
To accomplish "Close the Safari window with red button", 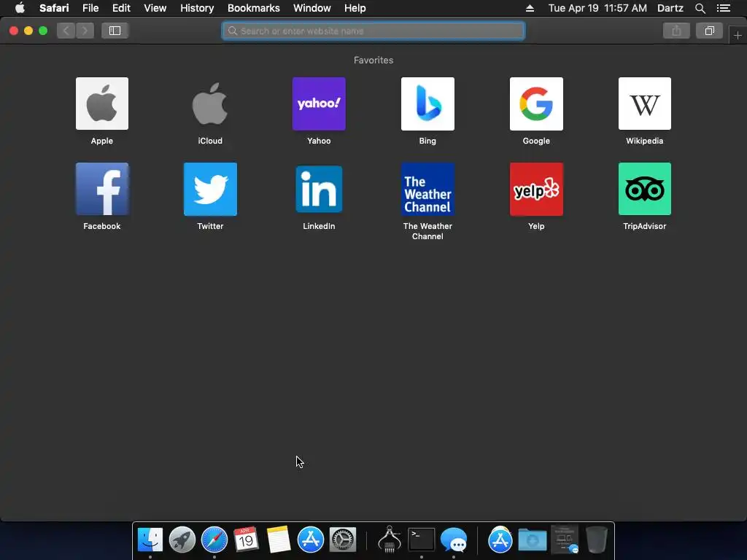I will (14, 31).
